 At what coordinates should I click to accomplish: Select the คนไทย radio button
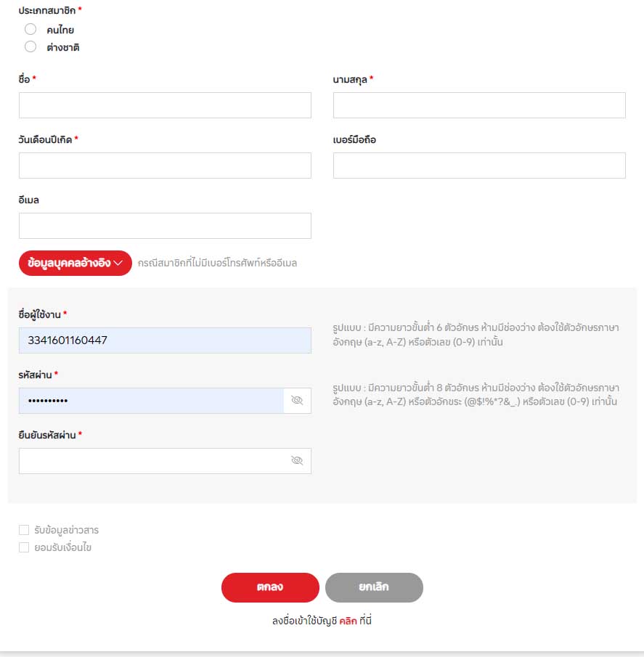click(30, 29)
